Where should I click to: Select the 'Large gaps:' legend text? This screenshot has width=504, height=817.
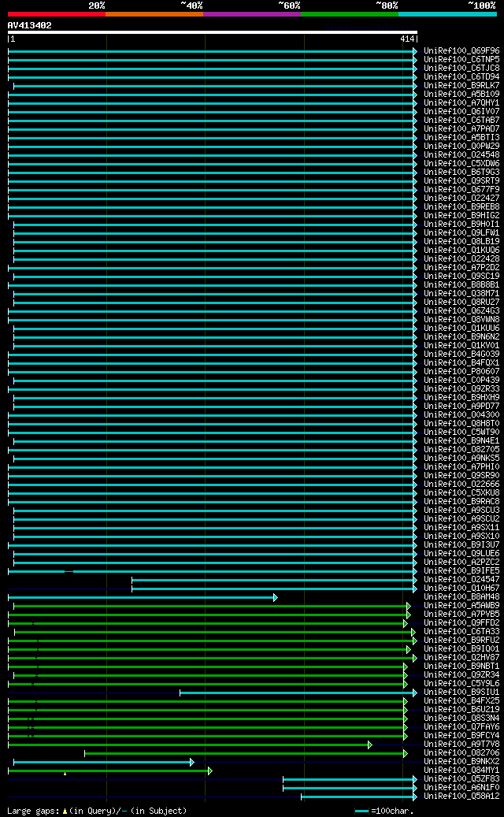(x=33, y=811)
